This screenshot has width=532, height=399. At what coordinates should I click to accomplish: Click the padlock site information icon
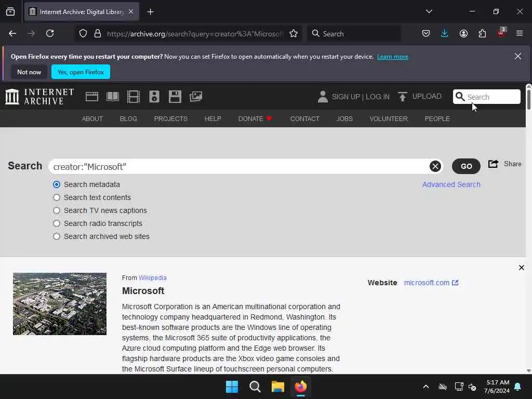(98, 34)
